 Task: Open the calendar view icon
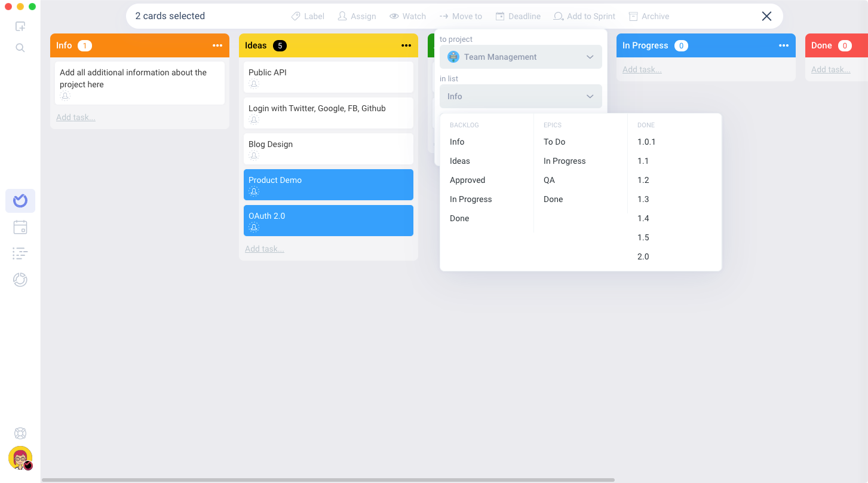pos(20,227)
